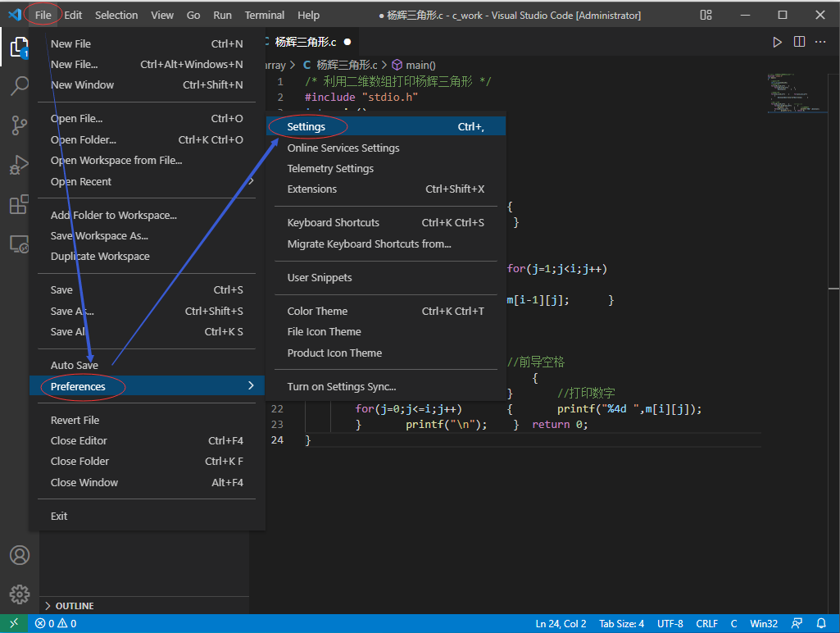Choose Telemetry Settings
Screen dimensions: 840x633
386,168
